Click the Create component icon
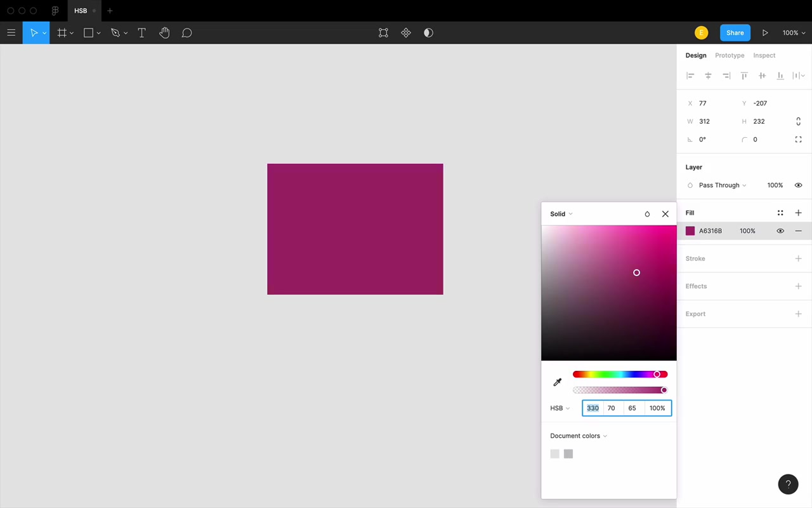 (406, 33)
